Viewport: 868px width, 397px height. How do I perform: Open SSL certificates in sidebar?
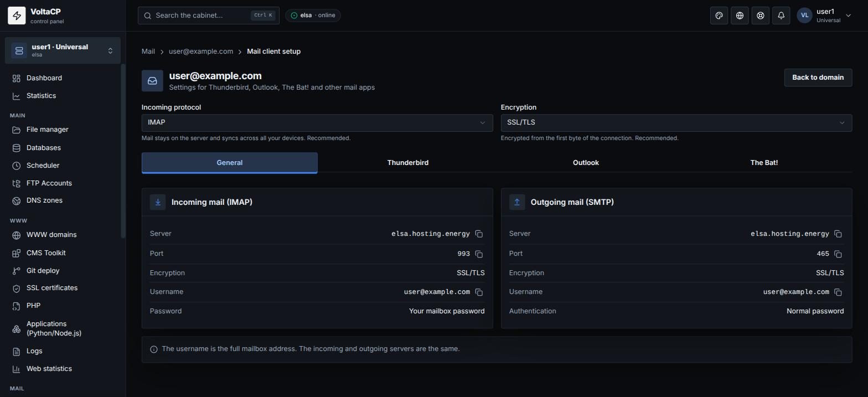coord(63,288)
